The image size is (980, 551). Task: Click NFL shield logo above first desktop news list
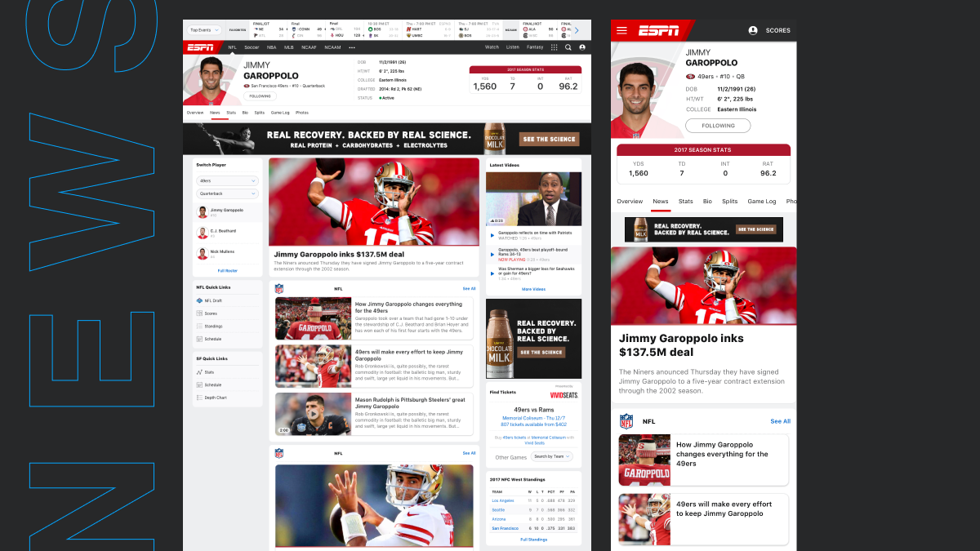pyautogui.click(x=279, y=288)
